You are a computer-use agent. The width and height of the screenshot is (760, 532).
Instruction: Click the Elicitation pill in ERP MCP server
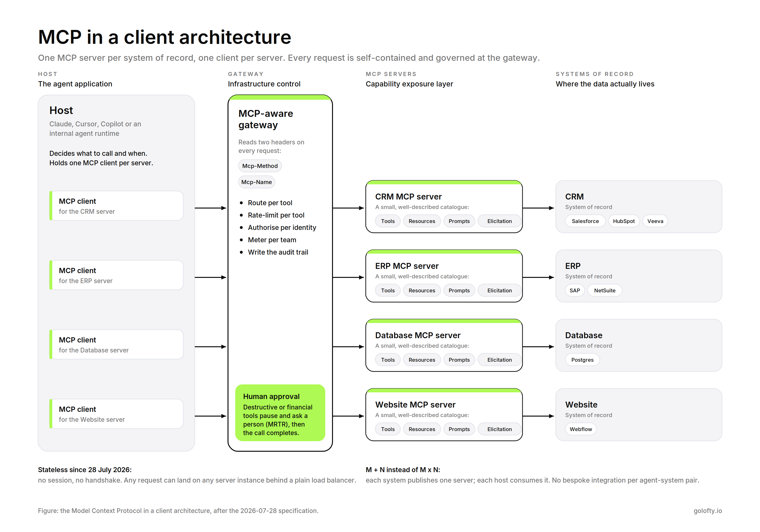[x=499, y=290]
